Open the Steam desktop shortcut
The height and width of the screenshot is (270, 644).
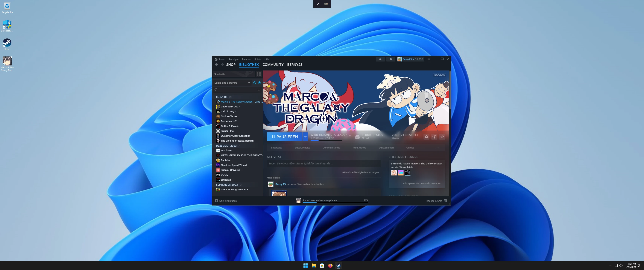7,44
